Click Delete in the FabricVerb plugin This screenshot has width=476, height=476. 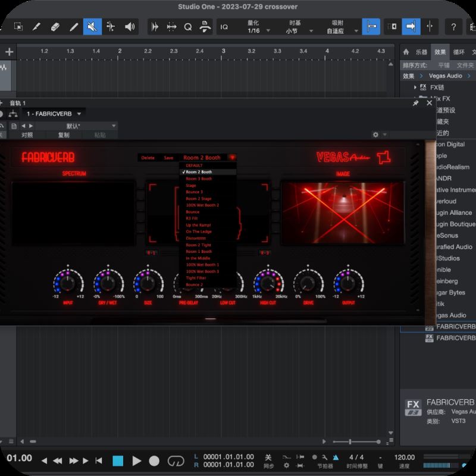pyautogui.click(x=149, y=157)
